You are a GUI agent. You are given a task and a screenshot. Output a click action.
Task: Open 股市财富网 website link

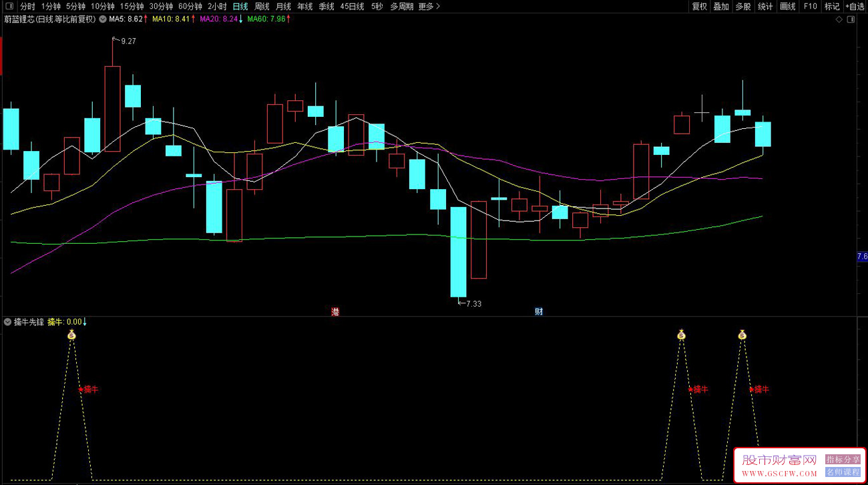coord(779,460)
